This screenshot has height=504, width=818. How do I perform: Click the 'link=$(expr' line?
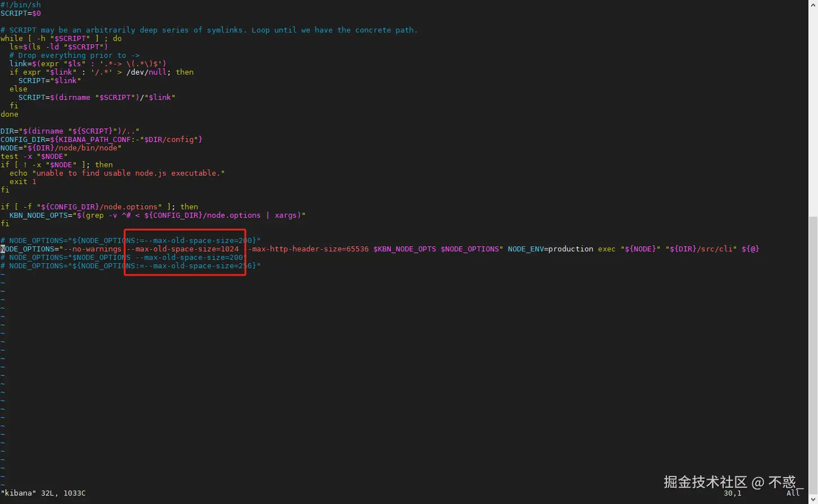point(88,63)
